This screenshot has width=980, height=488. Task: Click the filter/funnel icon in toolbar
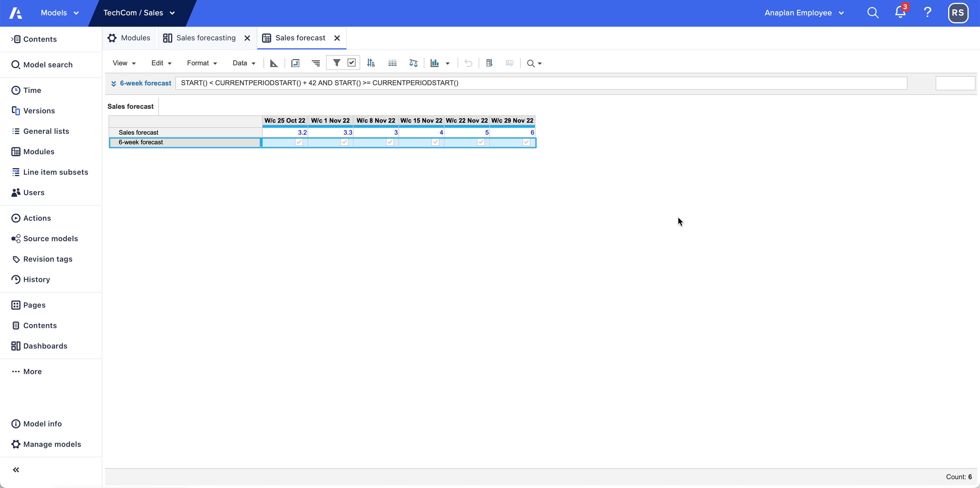pos(336,62)
